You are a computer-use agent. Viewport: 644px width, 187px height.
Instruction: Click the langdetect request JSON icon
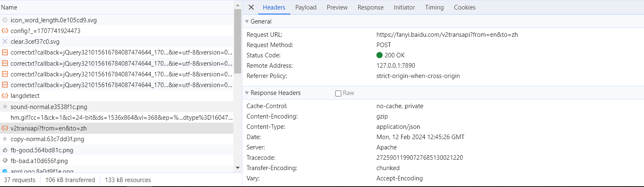[5, 96]
